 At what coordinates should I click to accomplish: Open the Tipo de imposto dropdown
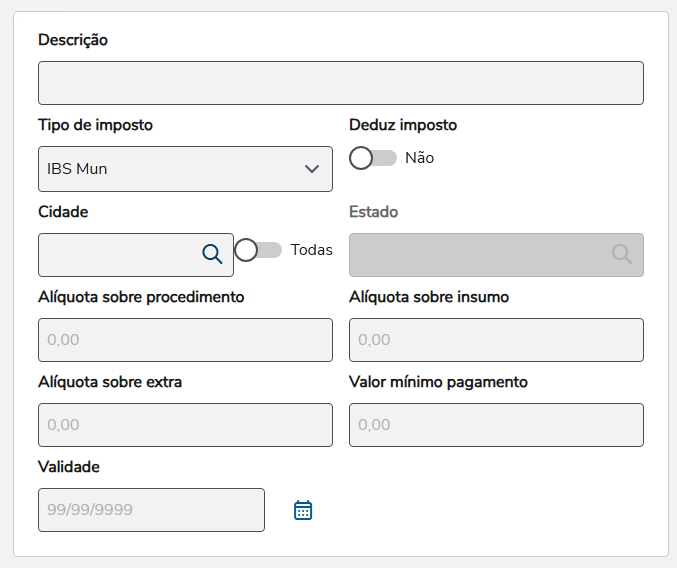185,169
